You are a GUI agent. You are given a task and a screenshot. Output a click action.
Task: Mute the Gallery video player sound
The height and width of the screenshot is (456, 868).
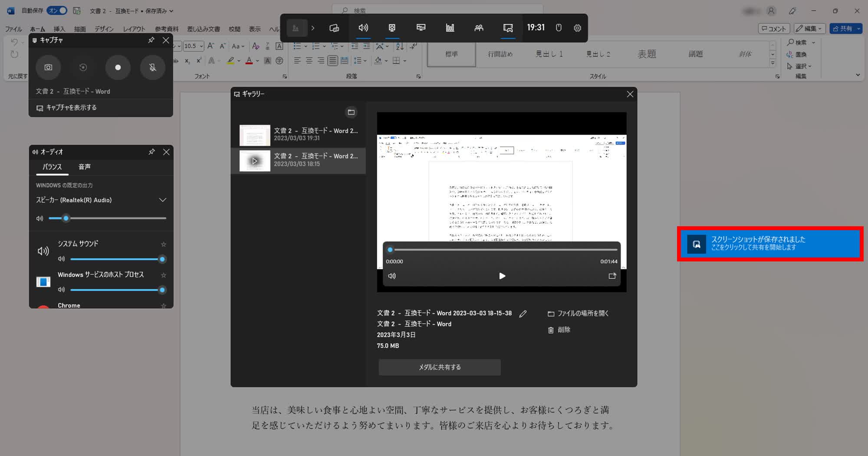(392, 276)
